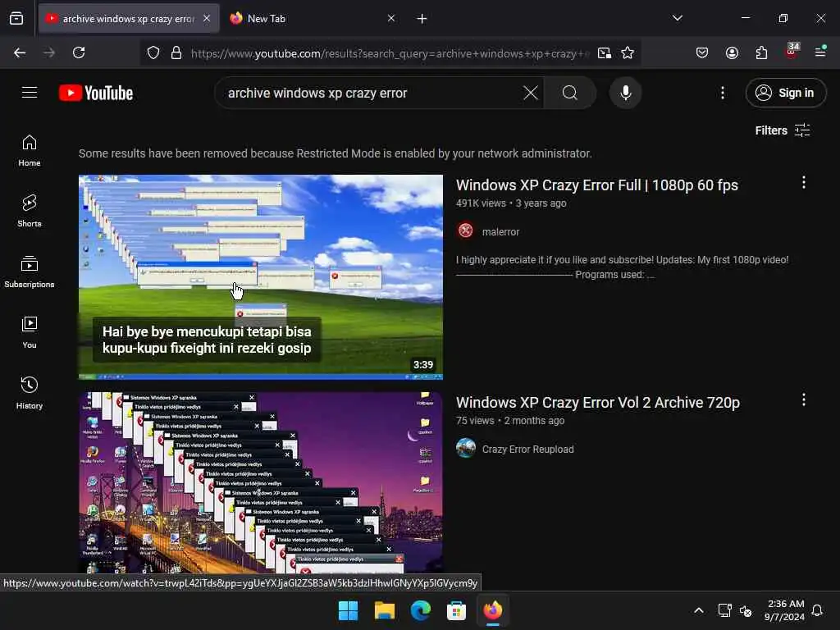
Task: Open the notifications bell icon
Action: pyautogui.click(x=817, y=610)
